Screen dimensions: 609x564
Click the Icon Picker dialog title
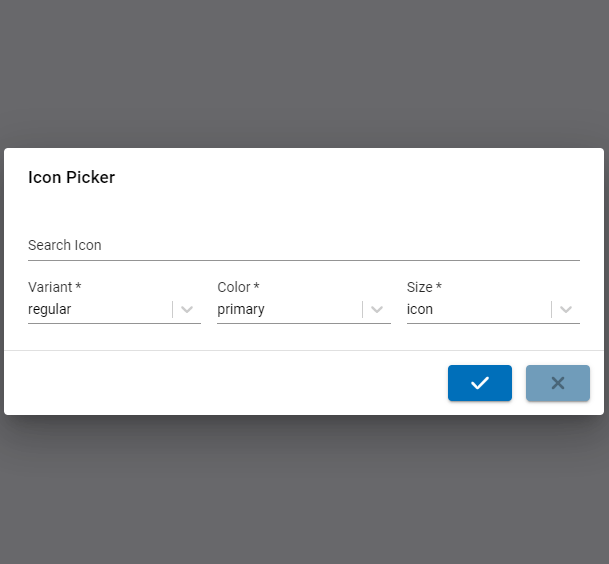tap(71, 178)
